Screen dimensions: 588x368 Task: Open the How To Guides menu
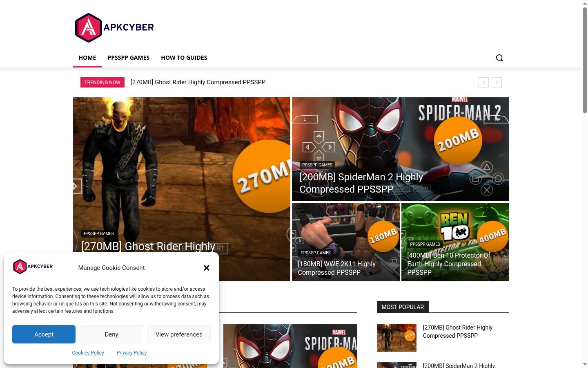click(184, 58)
